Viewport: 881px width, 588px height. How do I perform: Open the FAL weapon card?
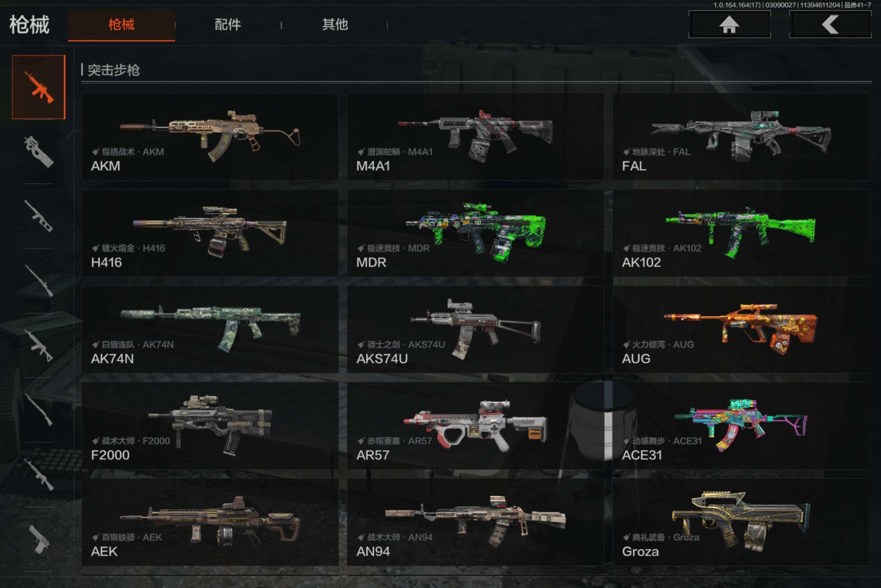tap(741, 136)
